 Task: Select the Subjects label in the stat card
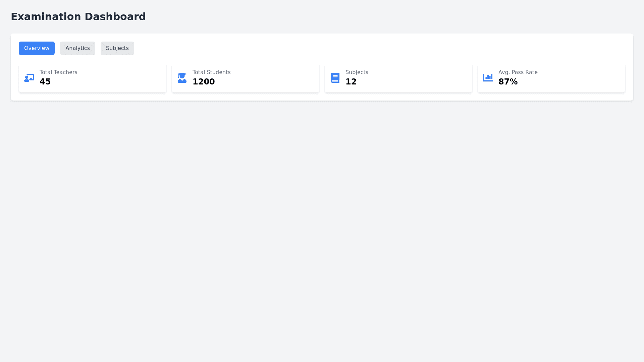coord(357,72)
